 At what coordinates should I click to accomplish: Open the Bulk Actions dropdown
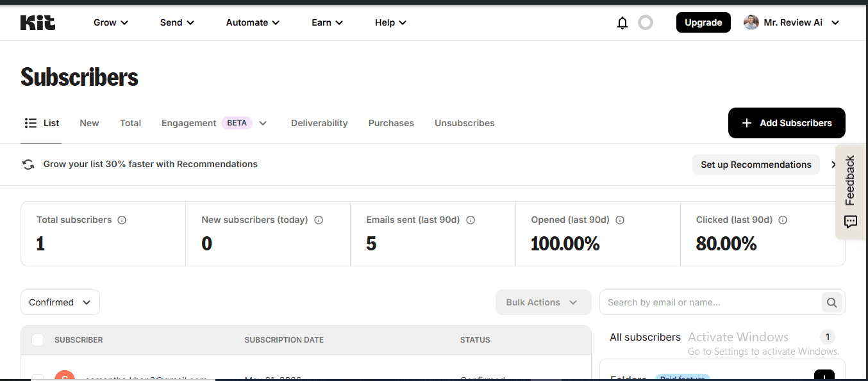pos(543,302)
